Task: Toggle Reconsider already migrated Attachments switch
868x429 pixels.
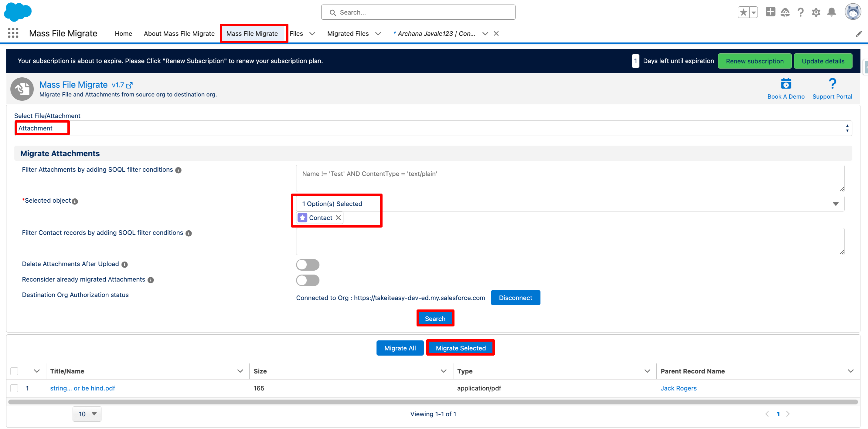Action: 307,280
